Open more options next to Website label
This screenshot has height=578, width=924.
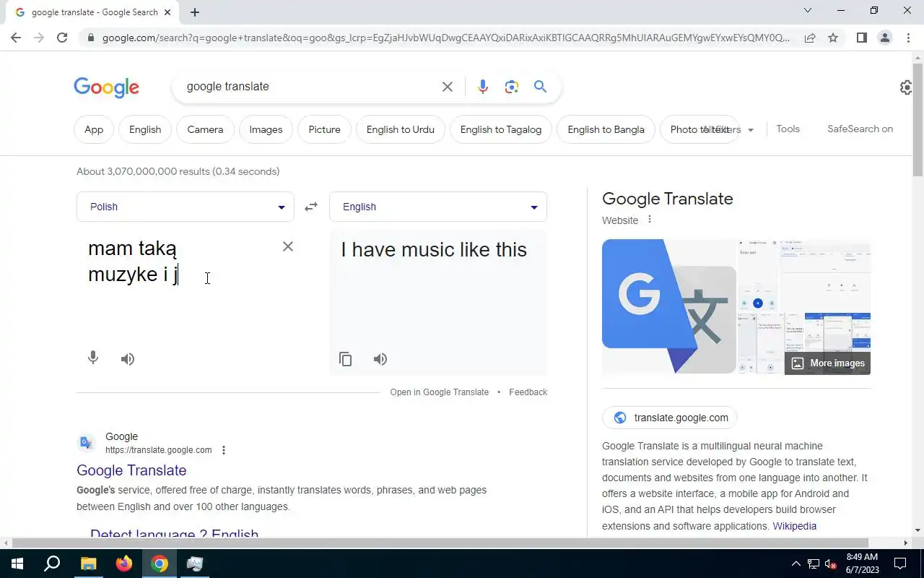tap(649, 220)
